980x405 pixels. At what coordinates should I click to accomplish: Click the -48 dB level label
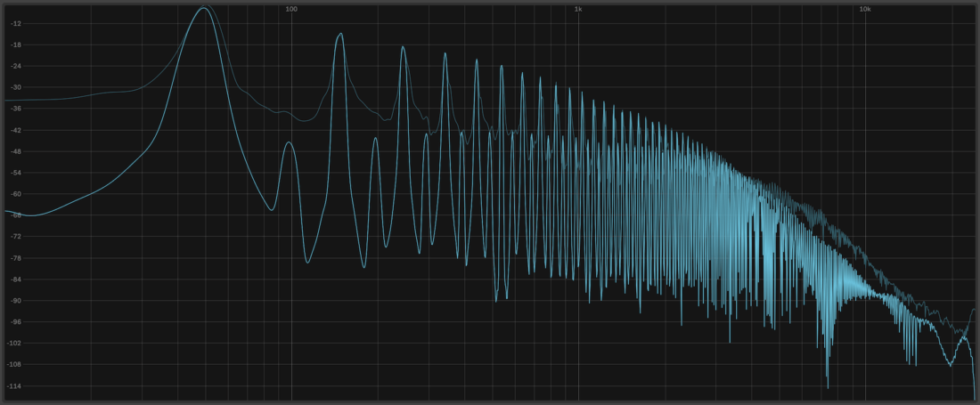pos(16,151)
